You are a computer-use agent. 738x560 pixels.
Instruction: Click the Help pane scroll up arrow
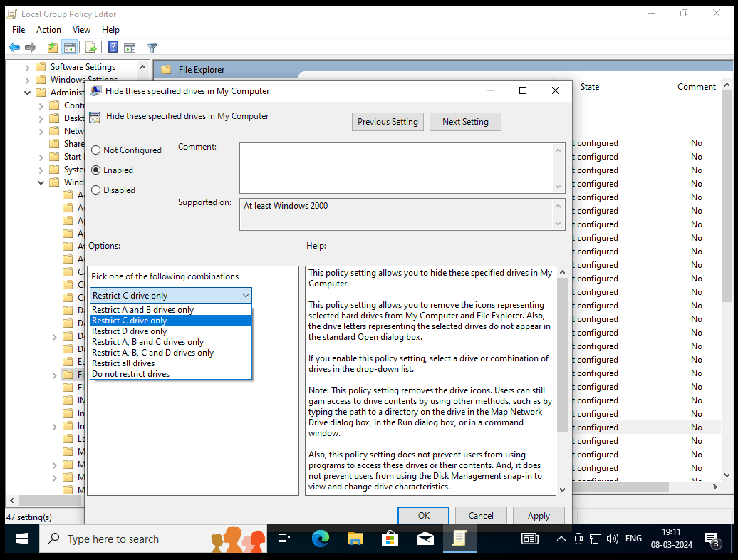pos(562,272)
